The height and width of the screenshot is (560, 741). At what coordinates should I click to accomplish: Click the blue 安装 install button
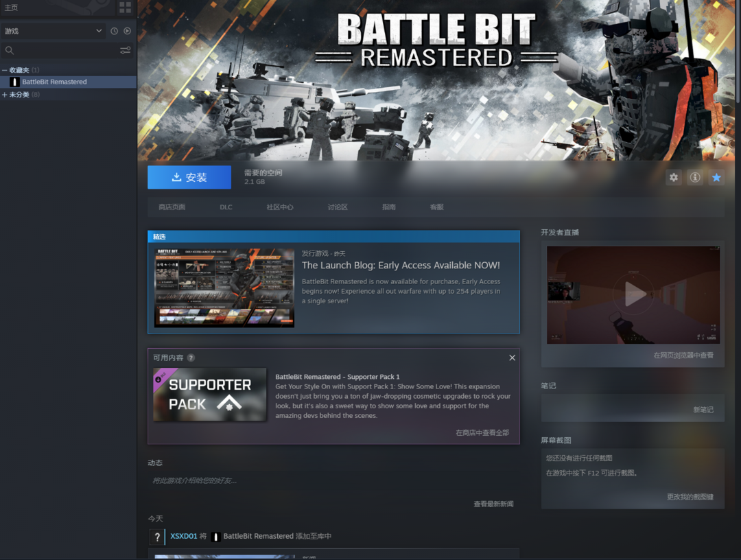pos(189,177)
